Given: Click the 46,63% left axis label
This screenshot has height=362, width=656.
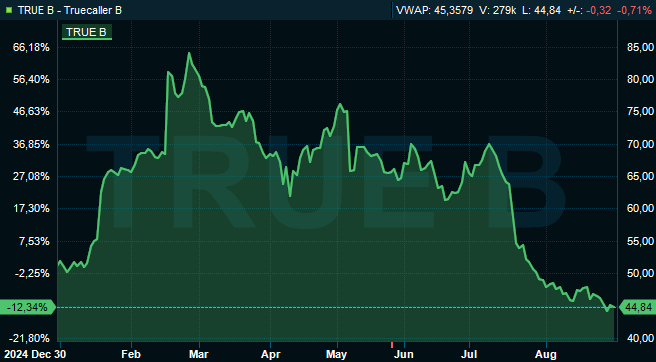Looking at the screenshot, I should point(32,112).
